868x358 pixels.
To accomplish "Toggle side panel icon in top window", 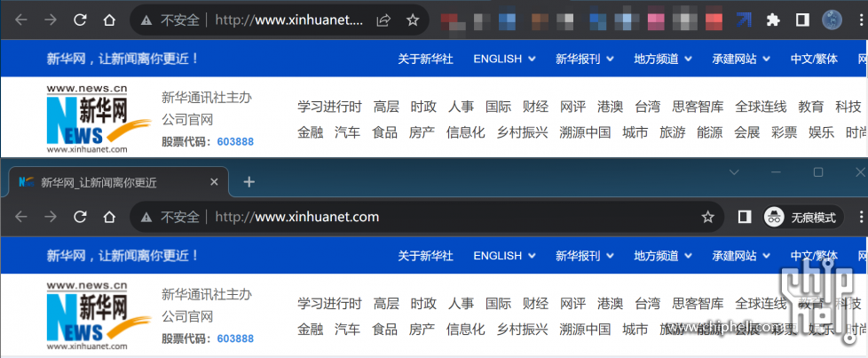I will (x=802, y=20).
